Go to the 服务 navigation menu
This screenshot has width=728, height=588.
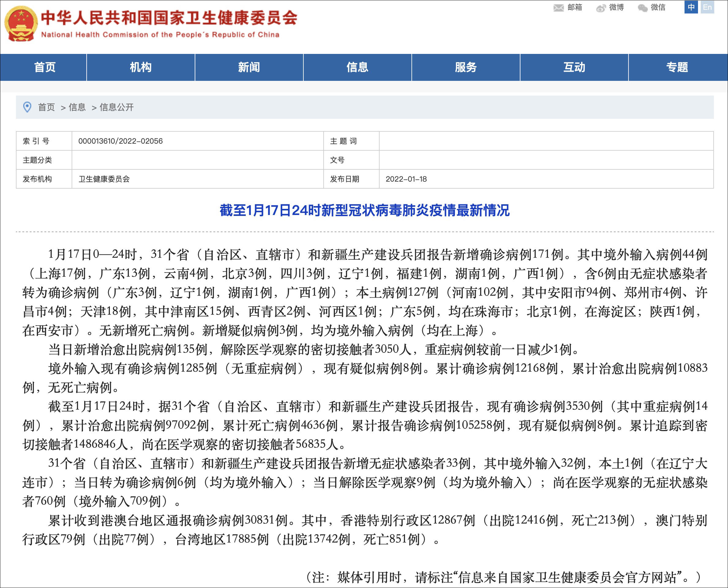(x=466, y=67)
